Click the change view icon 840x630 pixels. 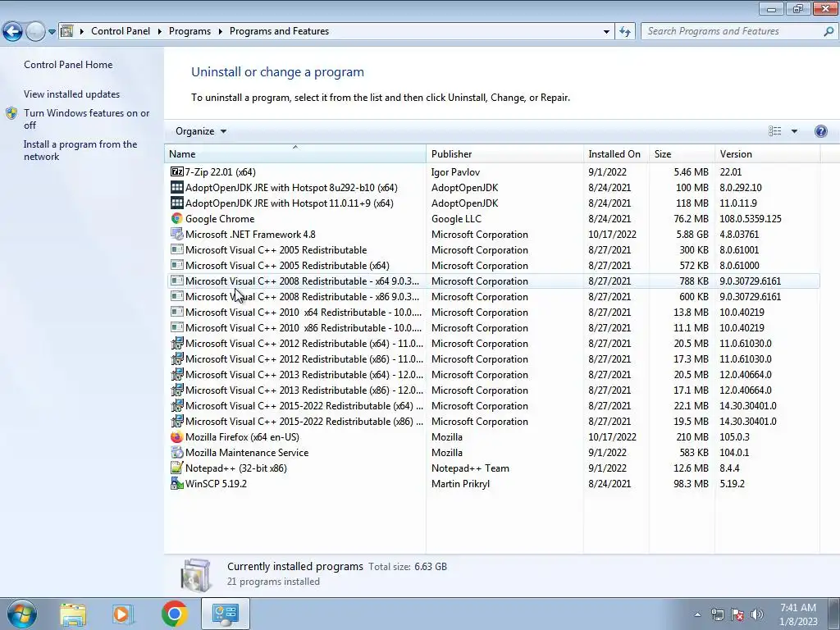pyautogui.click(x=774, y=131)
